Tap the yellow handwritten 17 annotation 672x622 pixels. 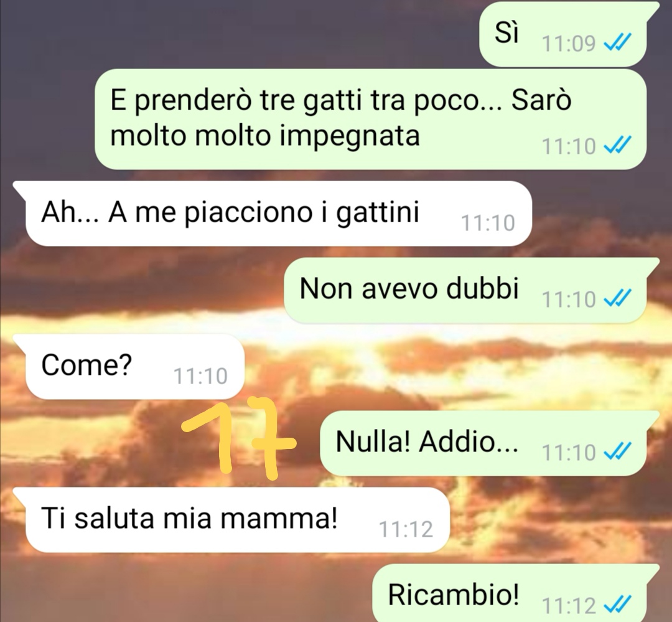pos(239,438)
